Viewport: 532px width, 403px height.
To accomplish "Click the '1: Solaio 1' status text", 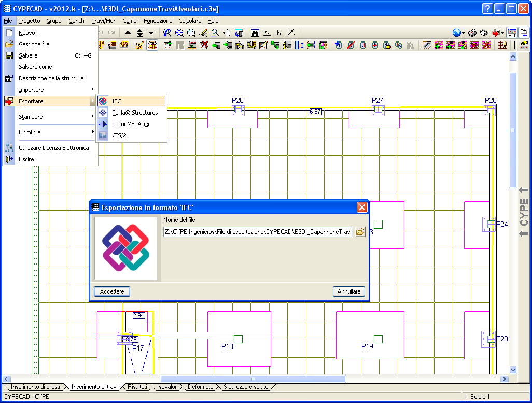I will click(x=477, y=397).
